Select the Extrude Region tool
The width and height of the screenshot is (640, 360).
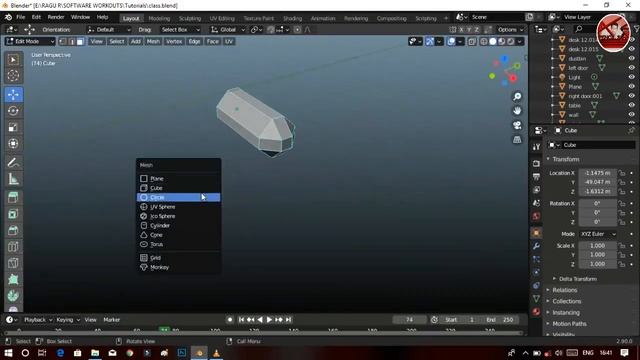point(13,198)
